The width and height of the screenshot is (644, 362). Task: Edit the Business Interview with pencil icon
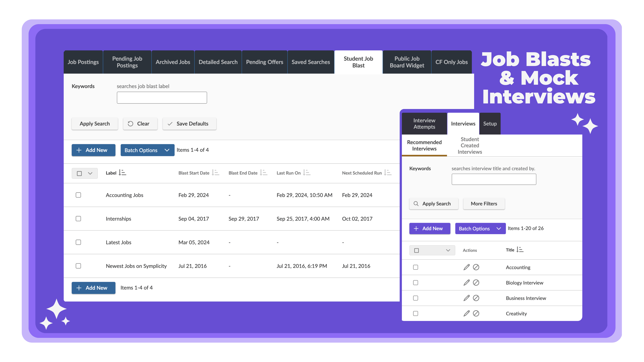467,298
